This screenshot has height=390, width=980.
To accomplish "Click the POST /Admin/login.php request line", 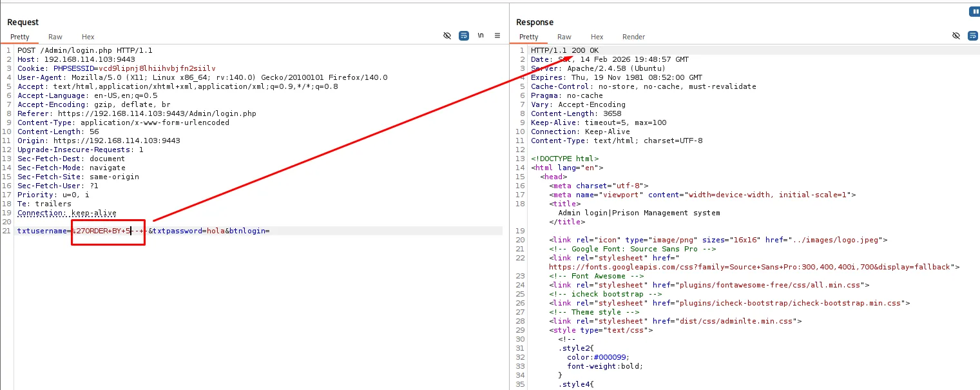I will coord(85,50).
